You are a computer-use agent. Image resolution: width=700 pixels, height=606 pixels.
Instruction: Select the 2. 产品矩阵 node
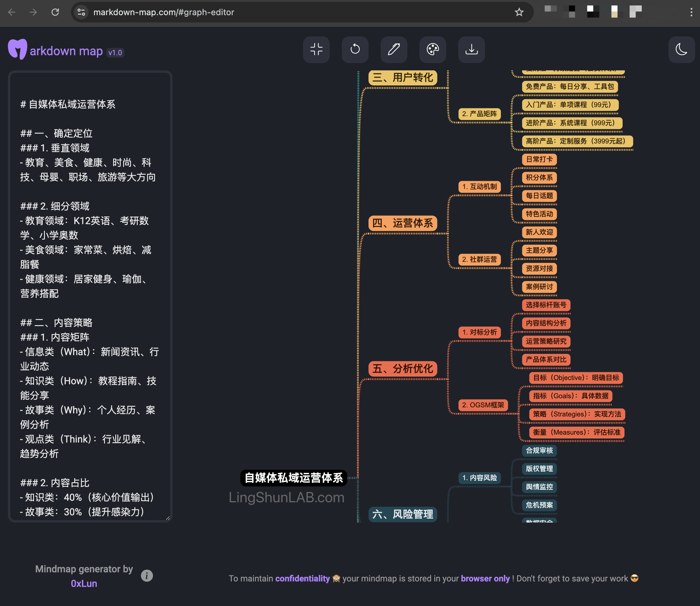coord(480,114)
